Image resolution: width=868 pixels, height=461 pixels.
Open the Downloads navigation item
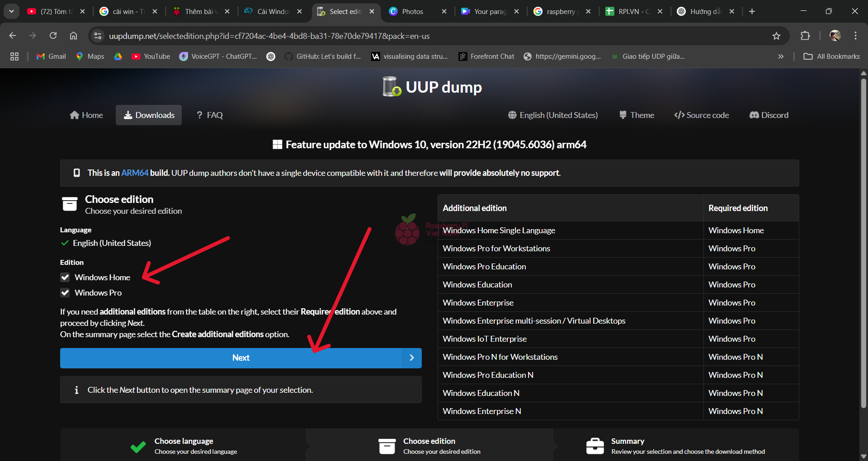pyautogui.click(x=149, y=115)
